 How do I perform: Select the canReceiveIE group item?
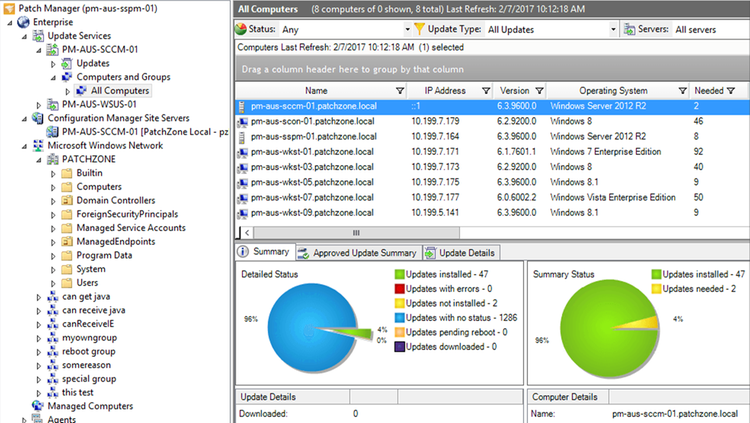[88, 324]
